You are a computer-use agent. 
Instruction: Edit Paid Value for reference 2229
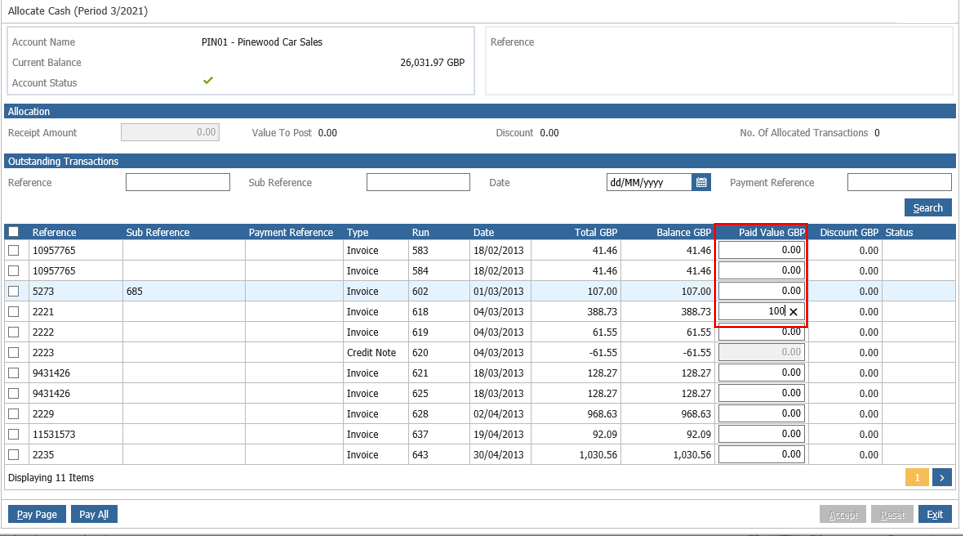762,413
